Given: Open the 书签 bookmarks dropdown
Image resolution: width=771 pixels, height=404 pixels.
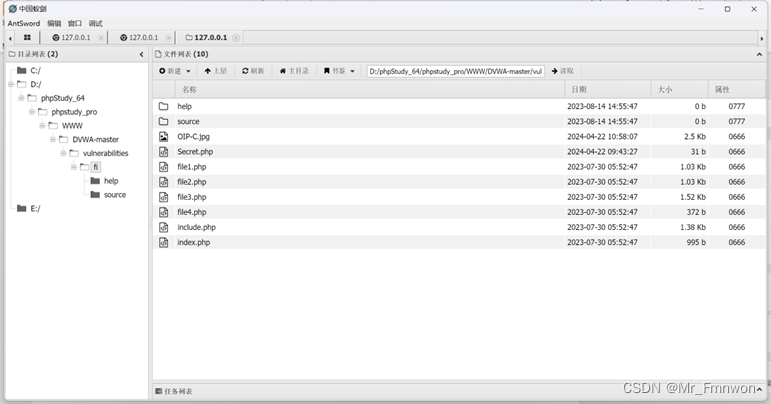Looking at the screenshot, I should tap(339, 71).
